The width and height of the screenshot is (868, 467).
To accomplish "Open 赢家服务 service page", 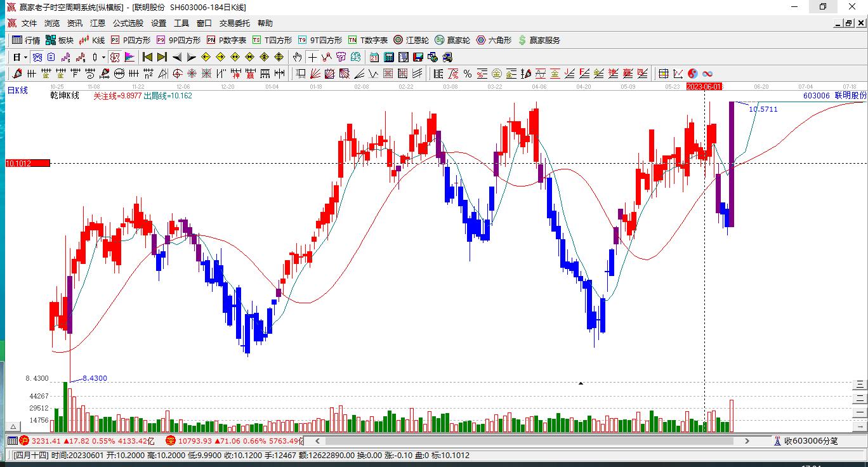I will coord(539,40).
